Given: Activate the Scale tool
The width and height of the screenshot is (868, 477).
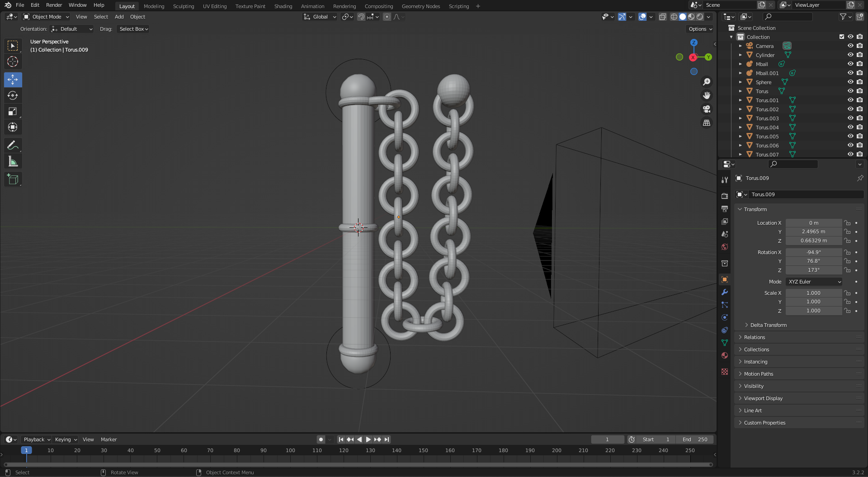Looking at the screenshot, I should coord(13,111).
